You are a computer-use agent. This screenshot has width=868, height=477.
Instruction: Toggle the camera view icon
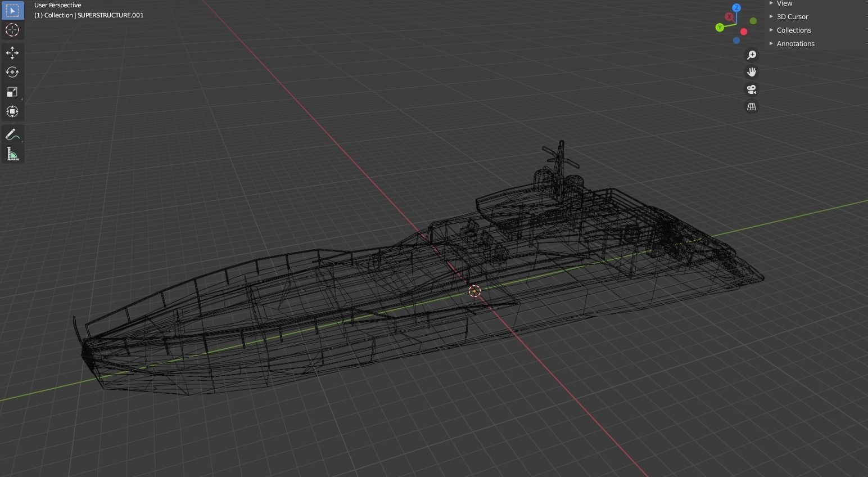pyautogui.click(x=752, y=89)
